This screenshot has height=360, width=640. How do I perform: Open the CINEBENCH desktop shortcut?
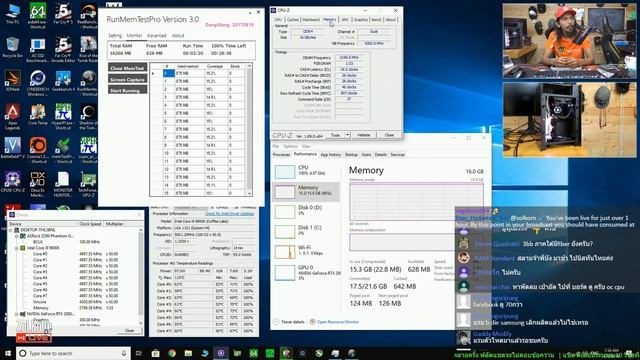pos(38,83)
